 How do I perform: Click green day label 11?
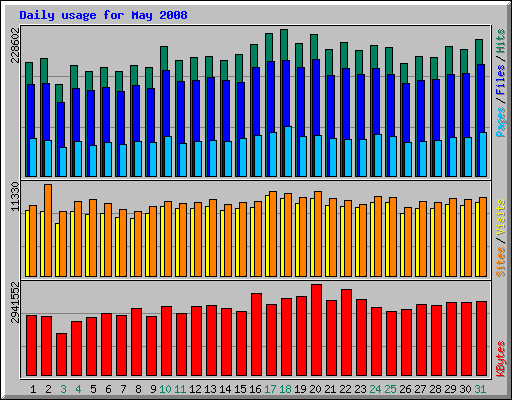pos(180,389)
